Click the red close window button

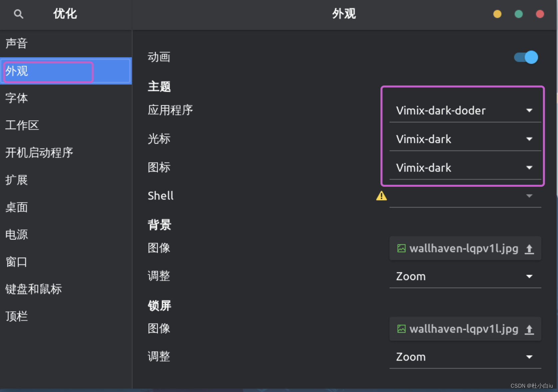(540, 14)
